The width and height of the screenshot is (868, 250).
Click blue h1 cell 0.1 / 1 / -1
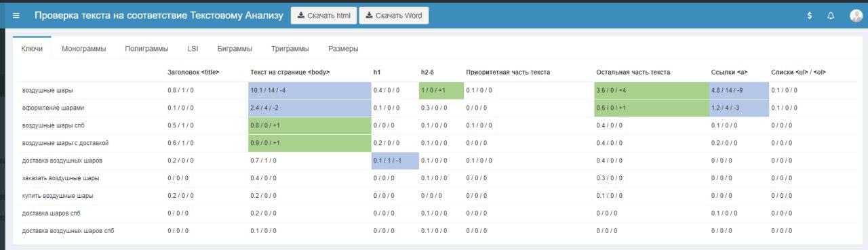(x=395, y=161)
